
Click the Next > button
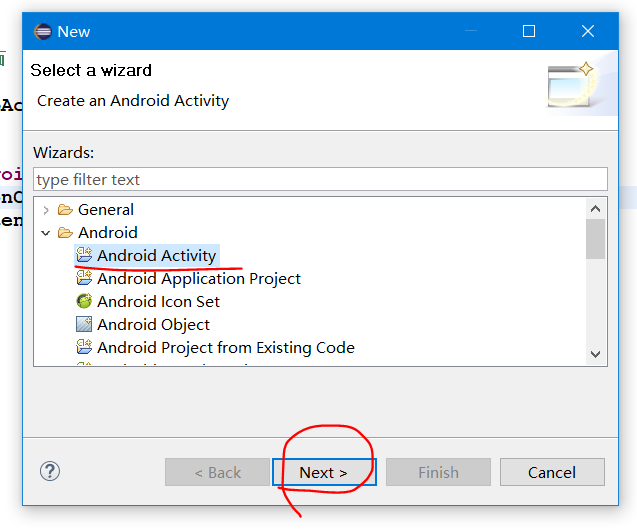(324, 472)
